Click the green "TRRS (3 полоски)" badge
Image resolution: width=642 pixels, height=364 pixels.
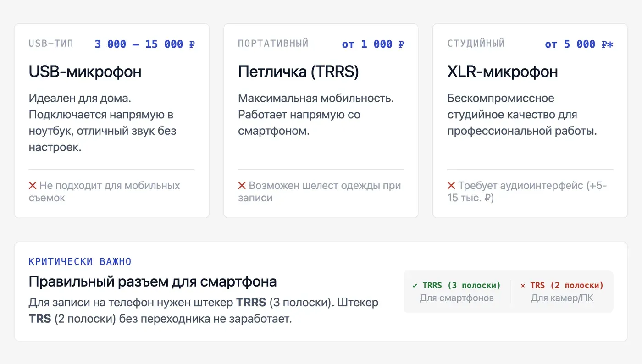[x=457, y=285]
